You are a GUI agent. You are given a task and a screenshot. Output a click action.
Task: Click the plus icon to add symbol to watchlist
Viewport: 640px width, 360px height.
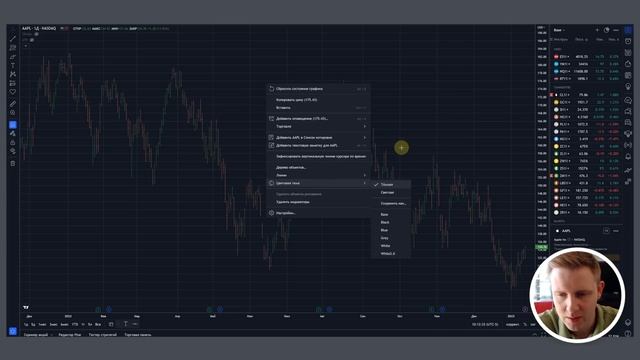[x=597, y=30]
